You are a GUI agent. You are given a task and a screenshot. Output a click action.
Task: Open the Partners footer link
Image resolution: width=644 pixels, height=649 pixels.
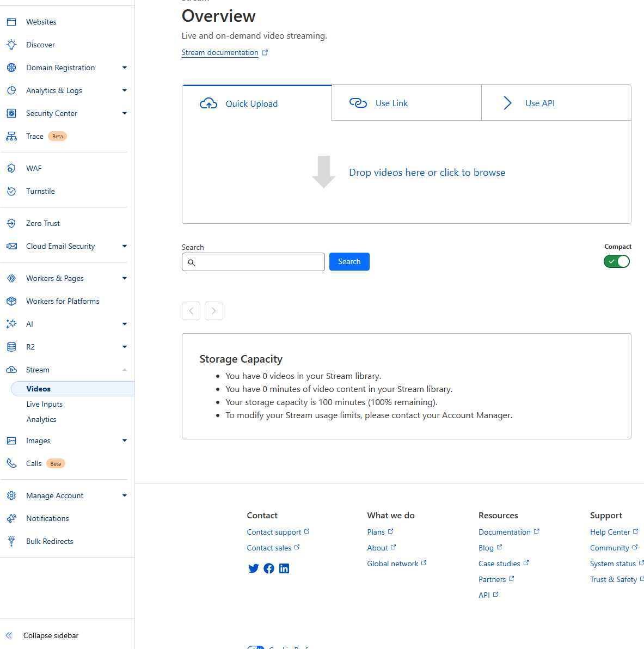pyautogui.click(x=496, y=579)
